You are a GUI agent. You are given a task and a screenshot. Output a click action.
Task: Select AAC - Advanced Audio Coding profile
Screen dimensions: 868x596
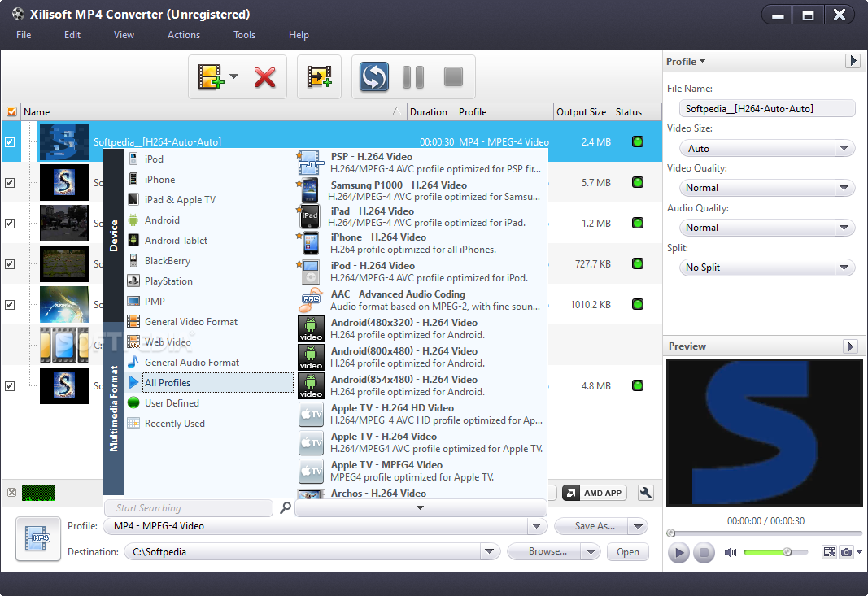[x=421, y=300]
